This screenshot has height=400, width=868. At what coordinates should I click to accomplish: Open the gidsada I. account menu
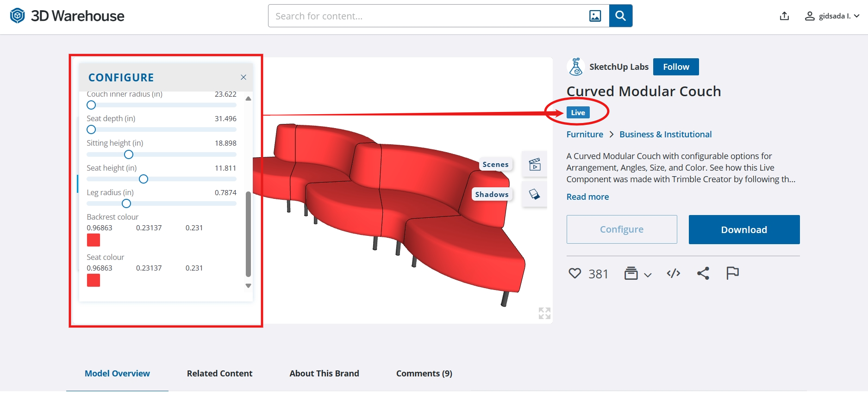point(832,16)
